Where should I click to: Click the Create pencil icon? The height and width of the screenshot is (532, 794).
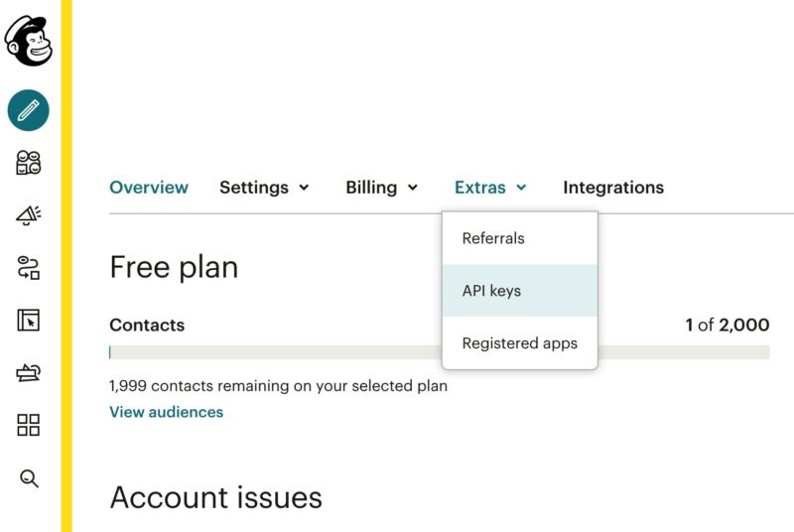tap(29, 110)
